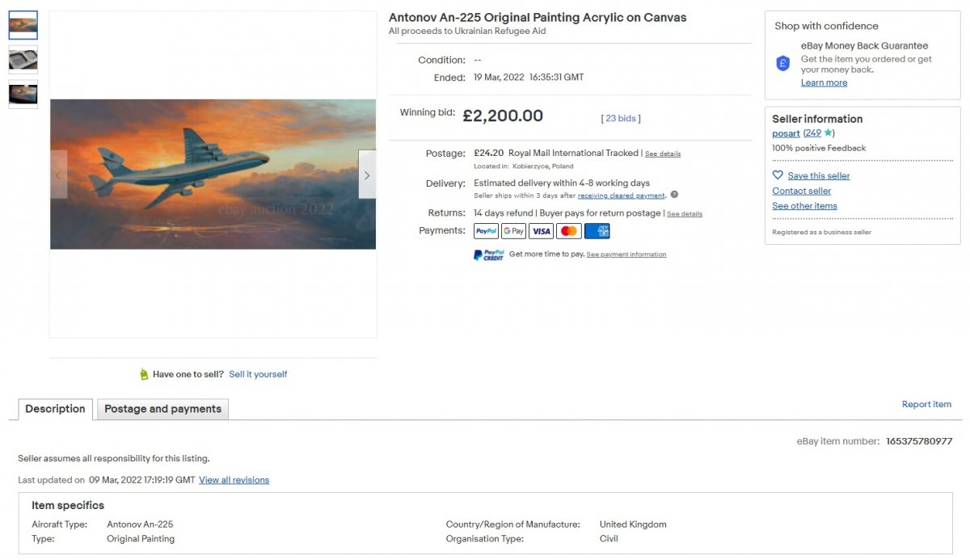Open the posart seller profile link
This screenshot has width=970, height=560.
786,133
